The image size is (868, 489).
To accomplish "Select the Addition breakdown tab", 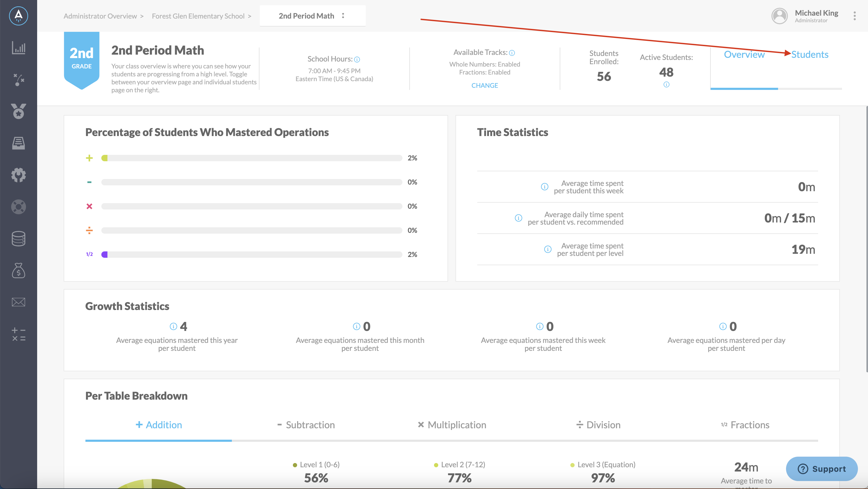I will point(159,425).
